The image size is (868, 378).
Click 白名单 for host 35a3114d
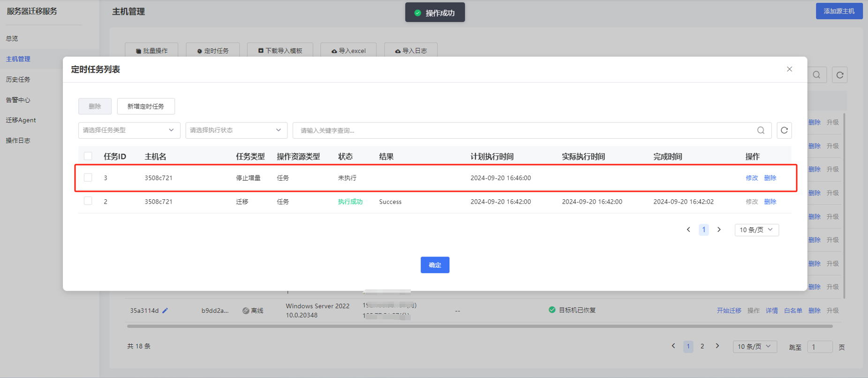point(793,310)
